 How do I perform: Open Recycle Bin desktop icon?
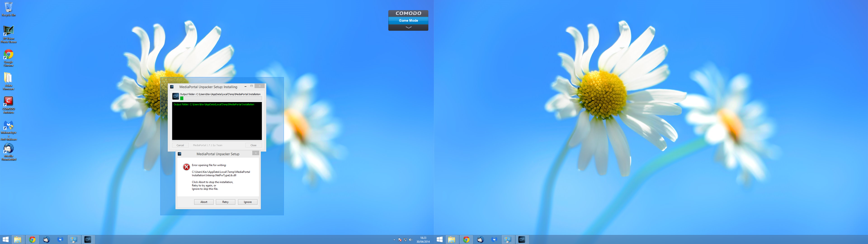[x=8, y=8]
